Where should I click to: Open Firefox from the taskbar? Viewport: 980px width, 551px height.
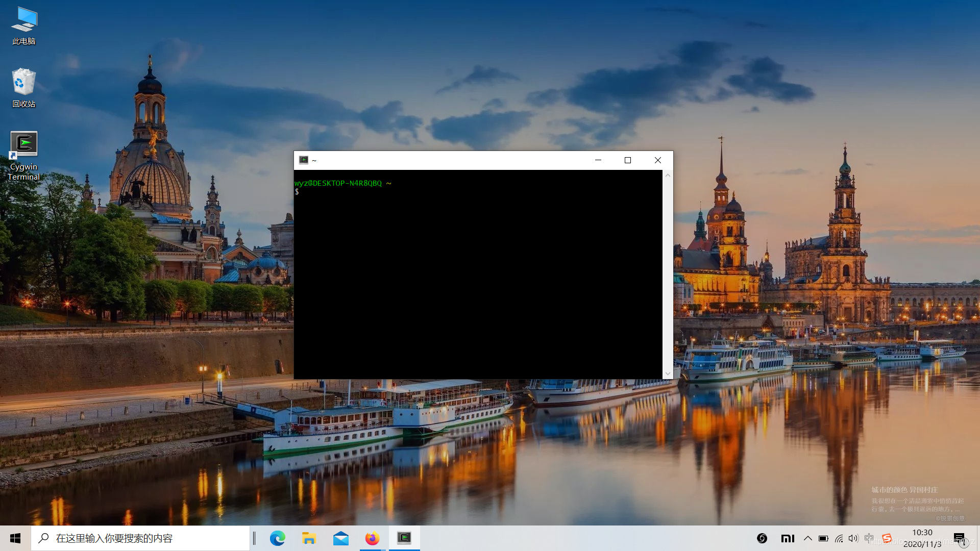pyautogui.click(x=372, y=538)
